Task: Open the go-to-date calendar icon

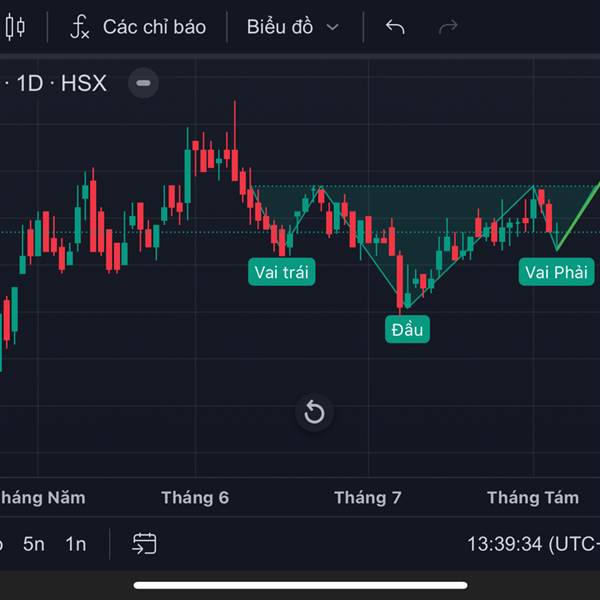Action: [x=144, y=543]
